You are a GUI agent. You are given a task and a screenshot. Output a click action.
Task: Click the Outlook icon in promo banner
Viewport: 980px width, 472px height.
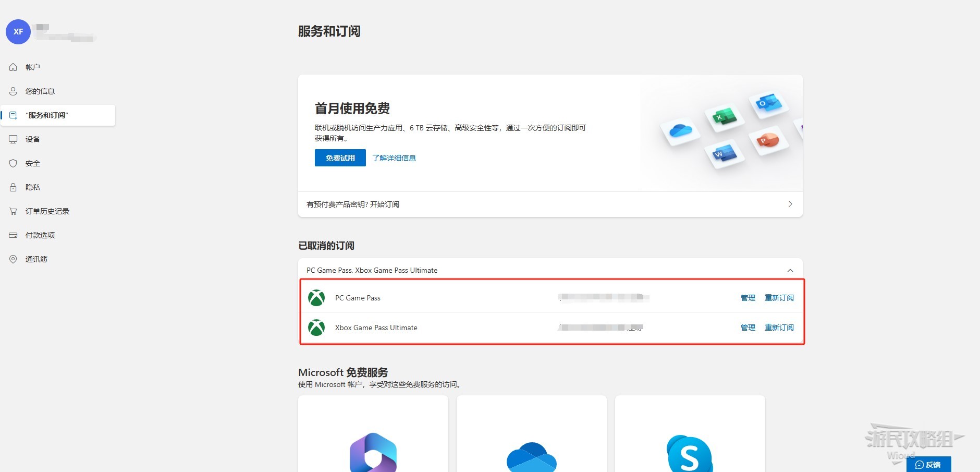[x=768, y=103]
